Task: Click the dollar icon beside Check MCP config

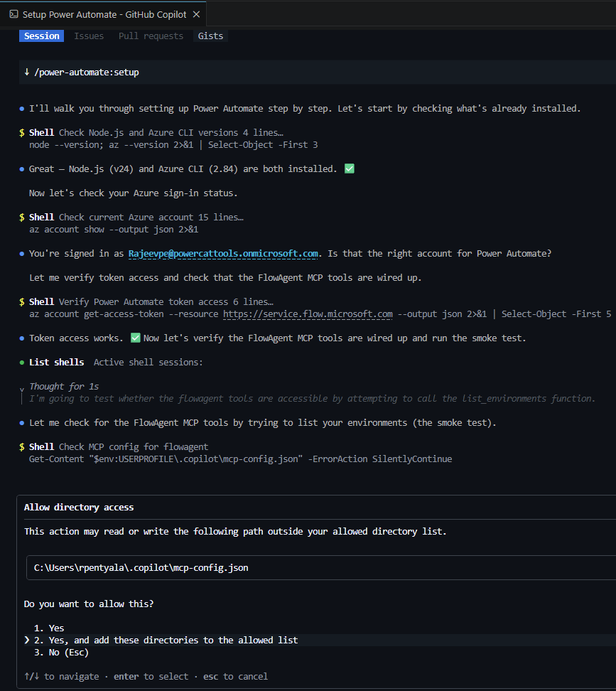Action: coord(22,447)
